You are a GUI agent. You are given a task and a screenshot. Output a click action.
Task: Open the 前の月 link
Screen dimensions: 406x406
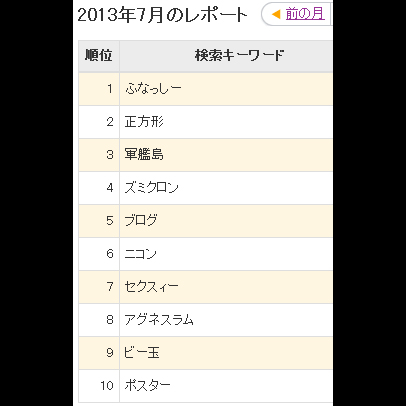tap(305, 14)
